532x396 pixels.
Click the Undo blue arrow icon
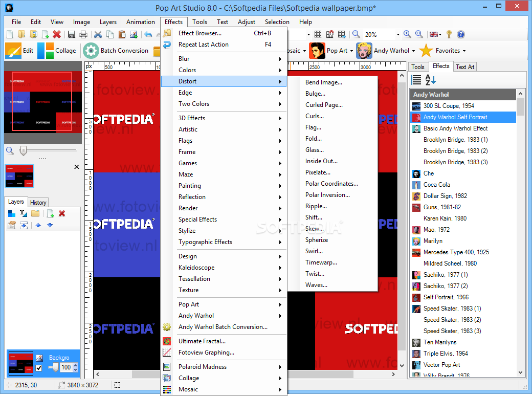pos(148,34)
